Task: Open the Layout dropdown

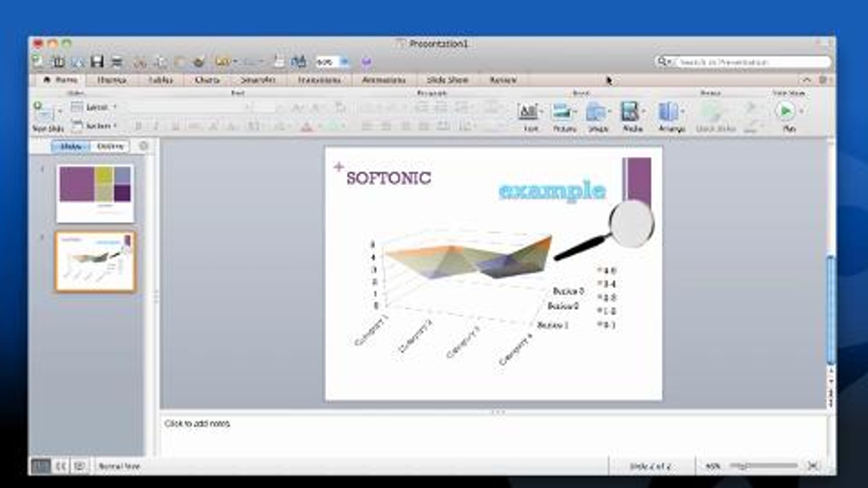Action: (96, 107)
